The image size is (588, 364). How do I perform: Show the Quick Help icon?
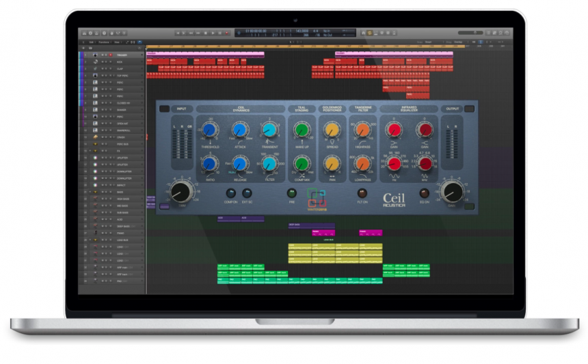pos(104,33)
